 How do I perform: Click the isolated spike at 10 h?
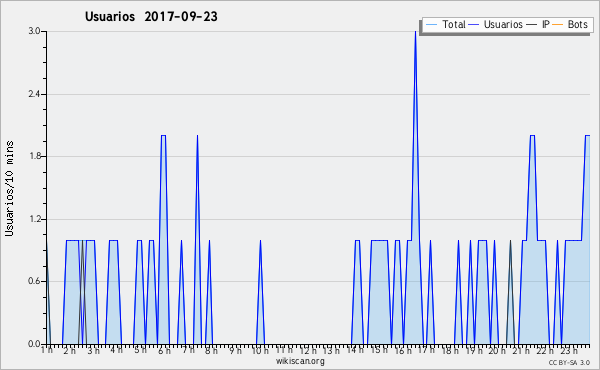click(260, 293)
